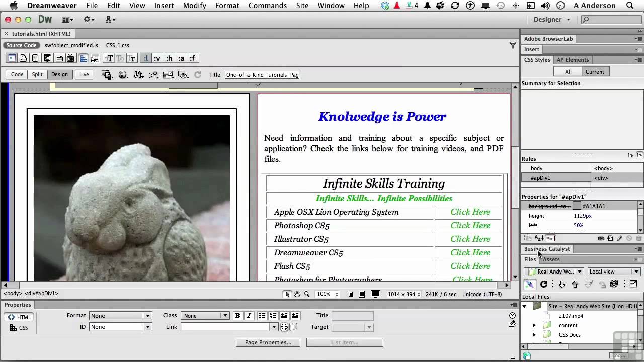
Task: Select the Hand tool in status bar
Action: pyautogui.click(x=297, y=294)
